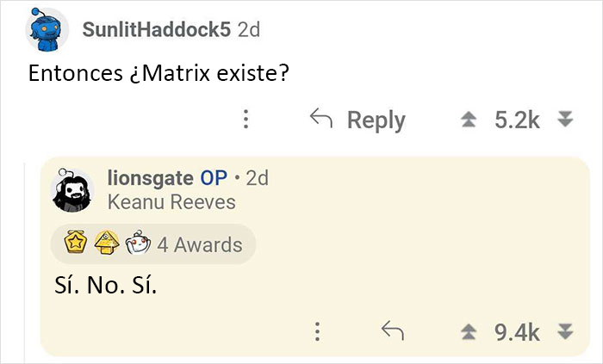
Task: Click the 2d timestamp on SunlitHaddock5's comment
Action: pos(248,29)
